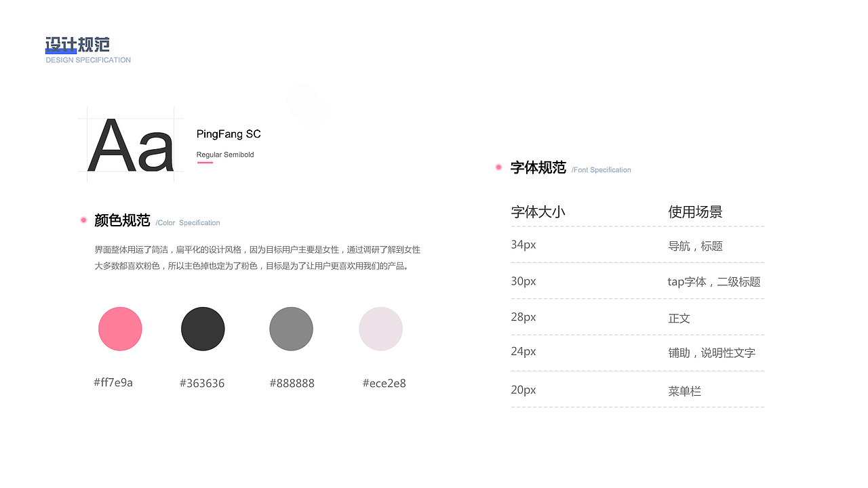The width and height of the screenshot is (868, 488).
Task: Click the large Aa font sample
Action: [131, 145]
